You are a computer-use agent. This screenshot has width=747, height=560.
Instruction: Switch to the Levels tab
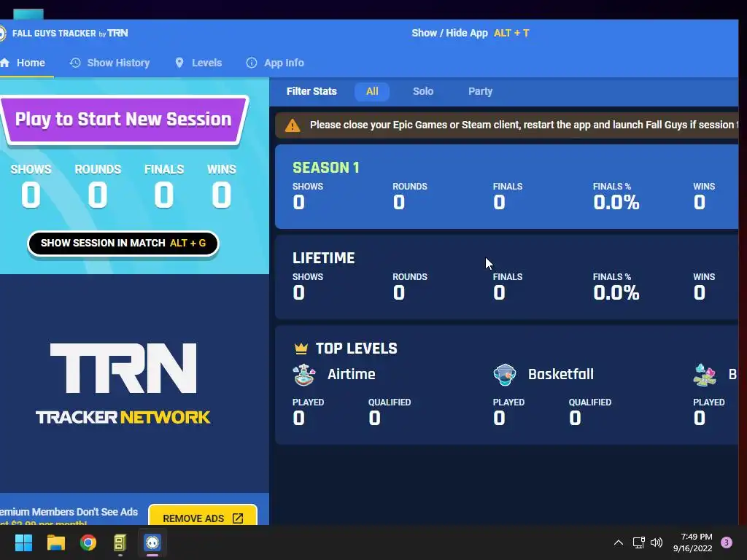point(198,63)
